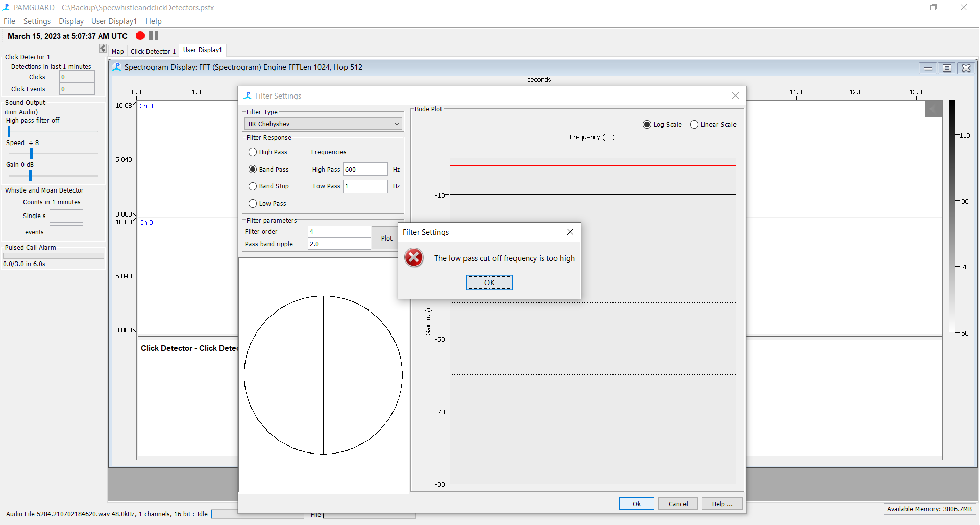980x525 pixels.
Task: Select the Band Pass radio button
Action: pyautogui.click(x=253, y=169)
